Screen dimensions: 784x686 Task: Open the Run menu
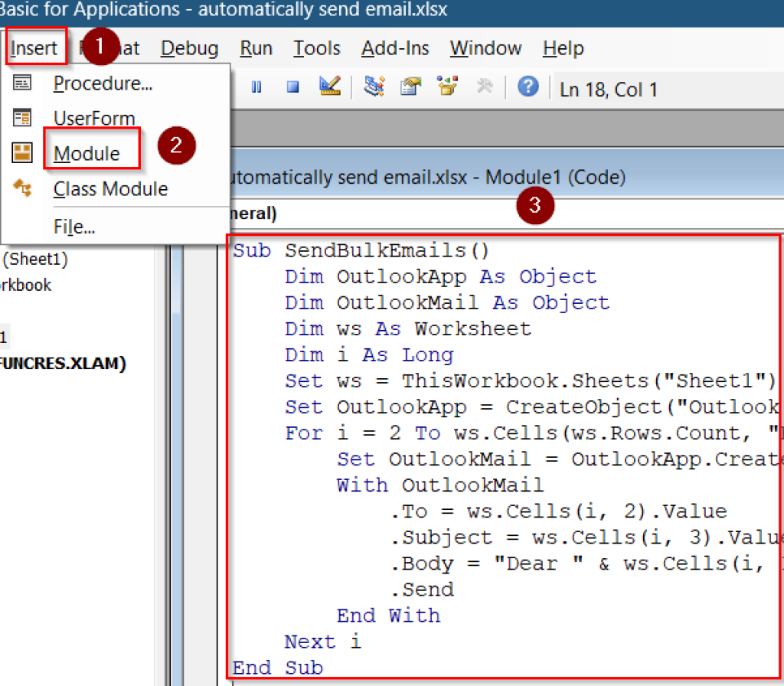pos(256,47)
